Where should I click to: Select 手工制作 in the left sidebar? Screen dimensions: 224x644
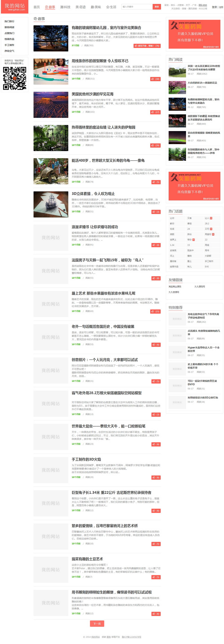point(9,45)
